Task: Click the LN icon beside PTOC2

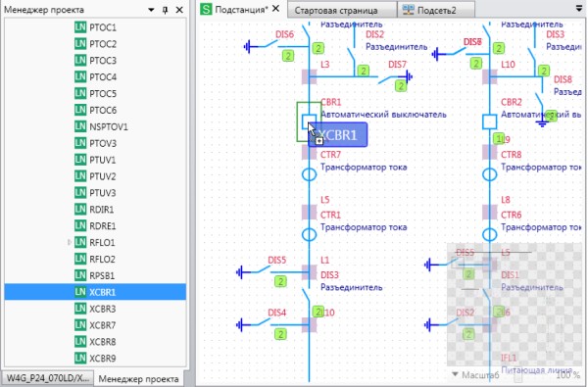Action: pyautogui.click(x=80, y=44)
